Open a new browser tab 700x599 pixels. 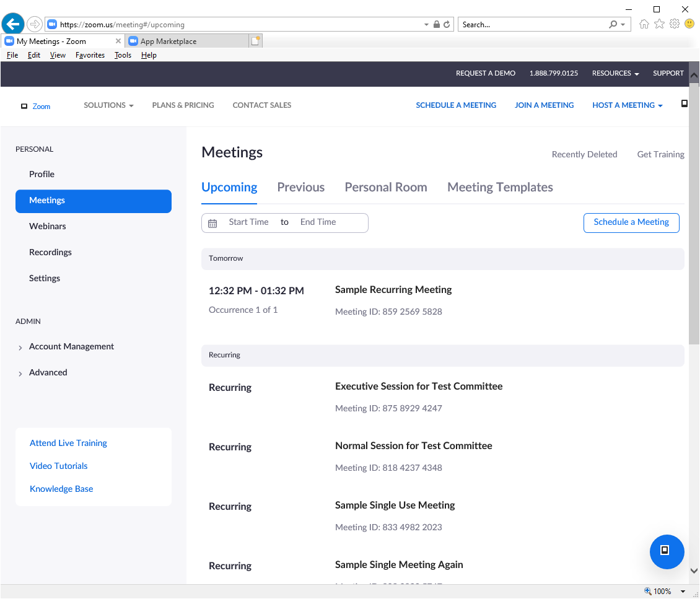pos(256,41)
